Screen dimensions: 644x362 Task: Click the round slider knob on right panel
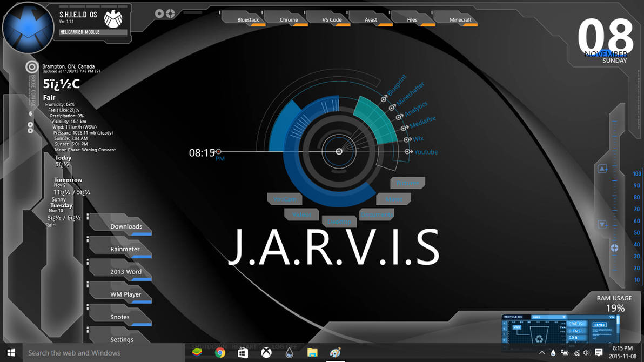click(x=614, y=248)
